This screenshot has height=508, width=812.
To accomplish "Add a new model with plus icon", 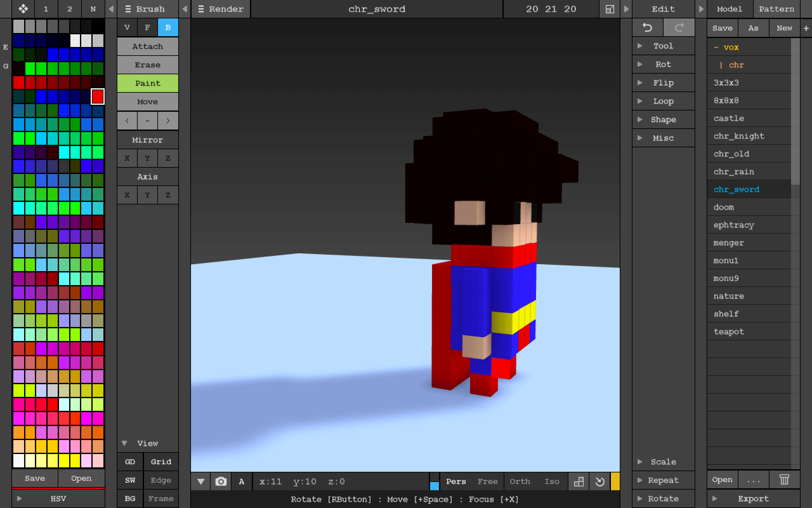I will pyautogui.click(x=806, y=28).
